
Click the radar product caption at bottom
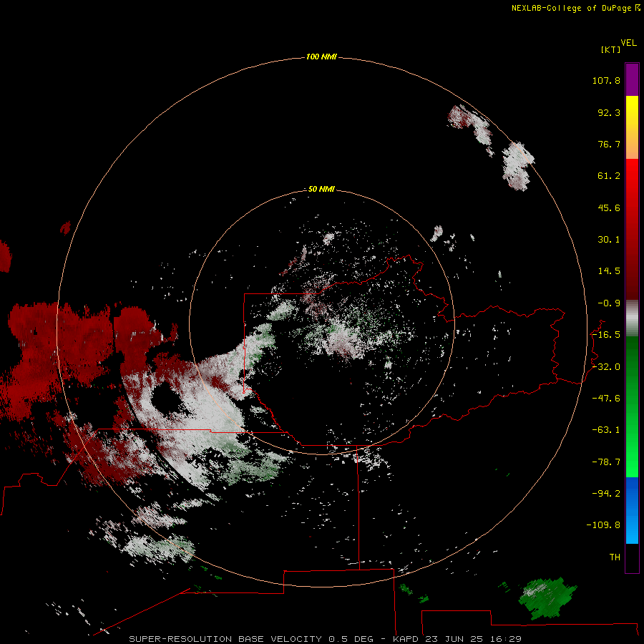[326, 639]
